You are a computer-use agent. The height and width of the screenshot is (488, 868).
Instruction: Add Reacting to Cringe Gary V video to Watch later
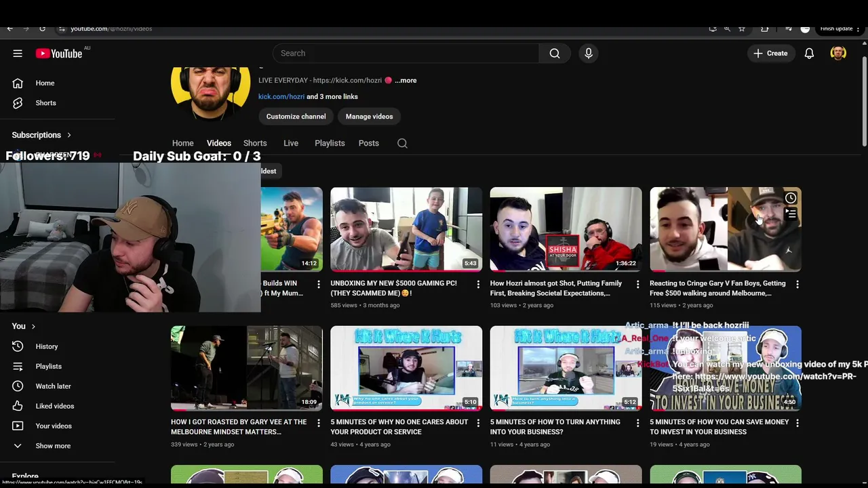791,198
